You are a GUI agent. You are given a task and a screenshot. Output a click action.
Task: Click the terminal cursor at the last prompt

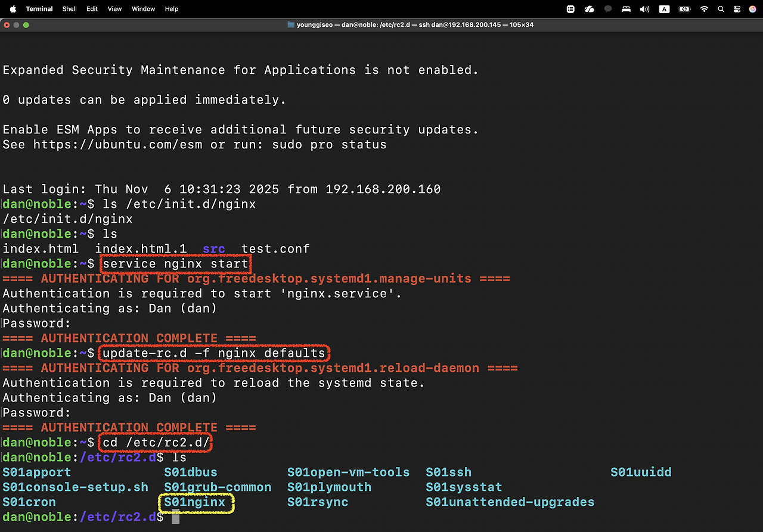(175, 518)
